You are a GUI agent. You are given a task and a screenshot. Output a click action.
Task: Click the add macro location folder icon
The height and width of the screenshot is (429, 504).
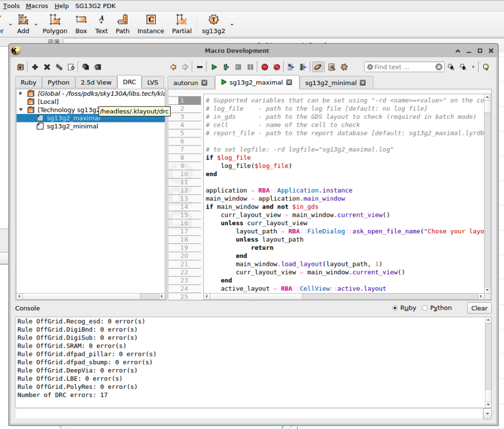coord(20,67)
